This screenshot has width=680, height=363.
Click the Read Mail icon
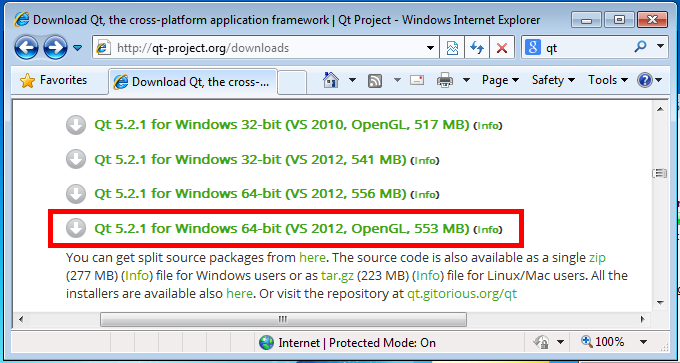(417, 80)
